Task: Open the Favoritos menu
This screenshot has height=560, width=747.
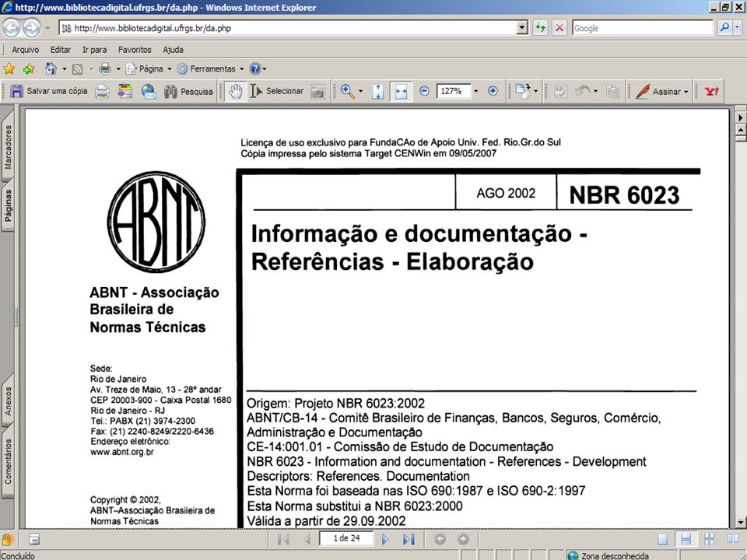Action: coord(135,50)
